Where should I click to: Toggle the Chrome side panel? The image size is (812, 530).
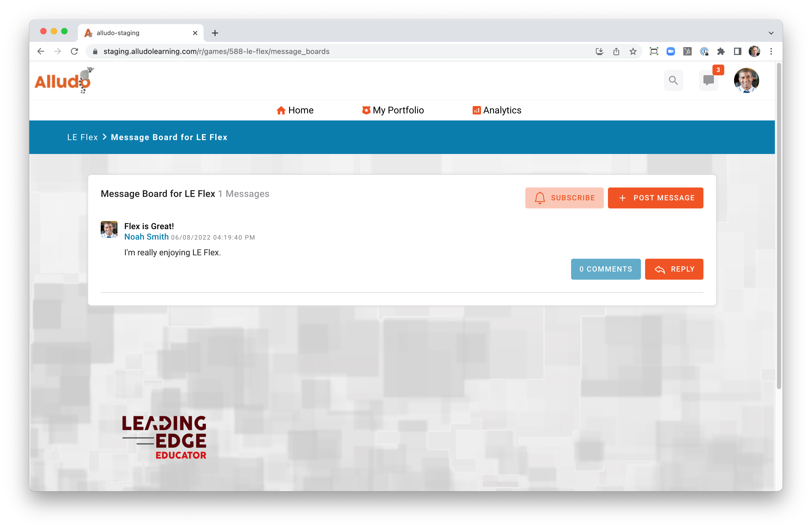[737, 52]
